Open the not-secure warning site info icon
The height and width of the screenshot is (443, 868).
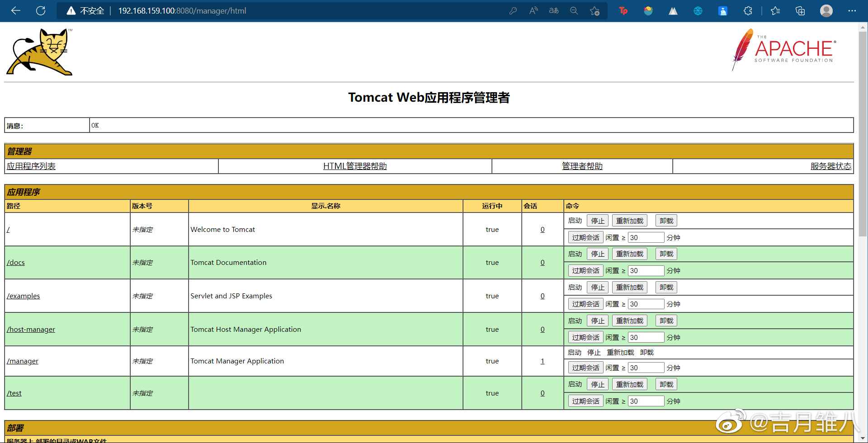(x=71, y=11)
